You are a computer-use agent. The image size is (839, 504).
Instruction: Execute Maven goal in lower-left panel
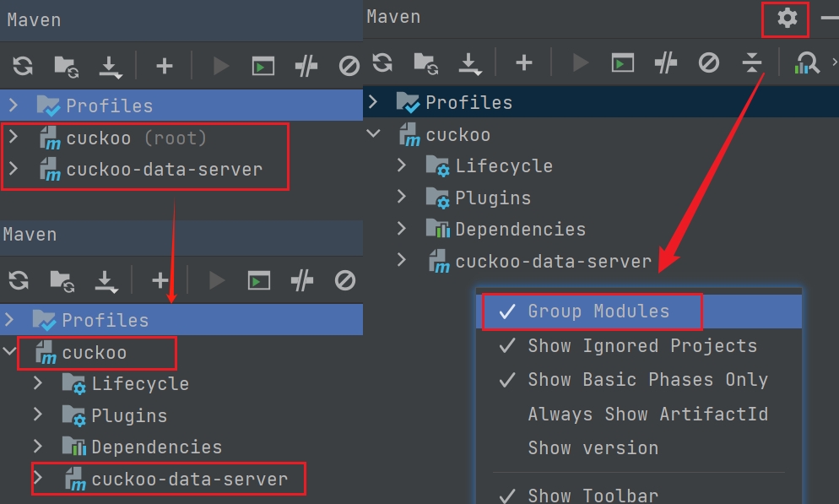click(x=259, y=281)
